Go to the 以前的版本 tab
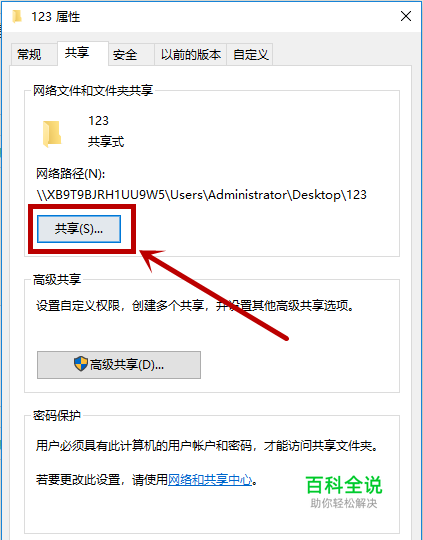Image resolution: width=423 pixels, height=540 pixels. coord(190,54)
